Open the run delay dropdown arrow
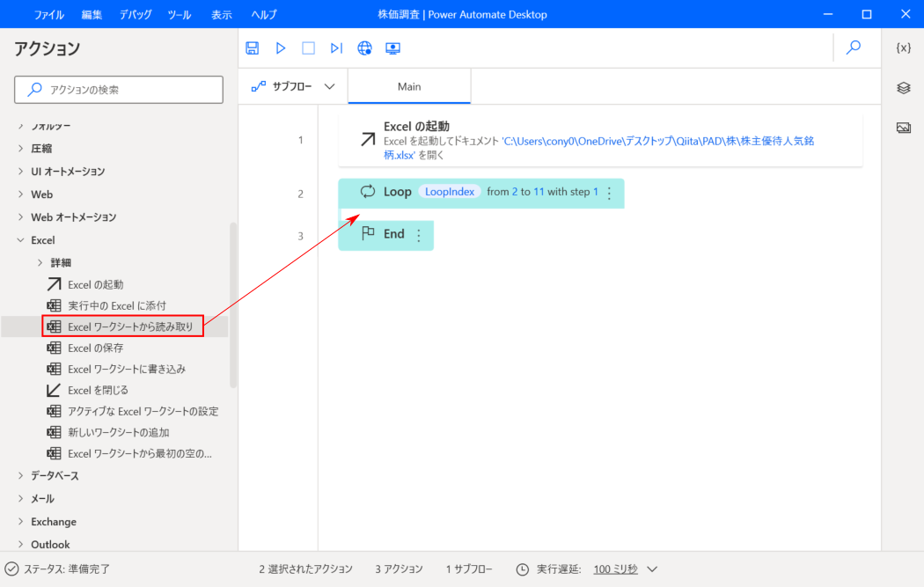The width and height of the screenshot is (924, 587). (652, 569)
